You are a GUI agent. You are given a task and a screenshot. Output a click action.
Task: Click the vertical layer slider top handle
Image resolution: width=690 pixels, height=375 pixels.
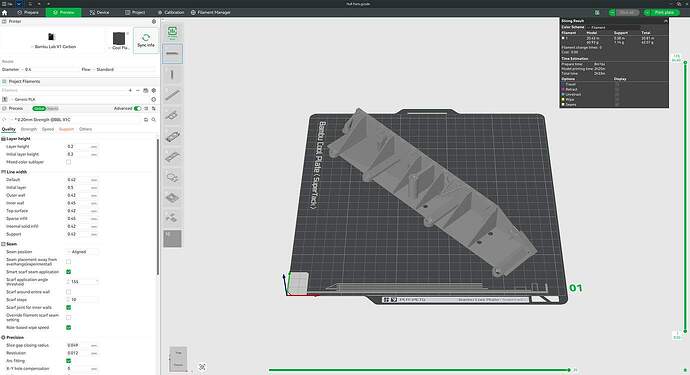pyautogui.click(x=685, y=62)
